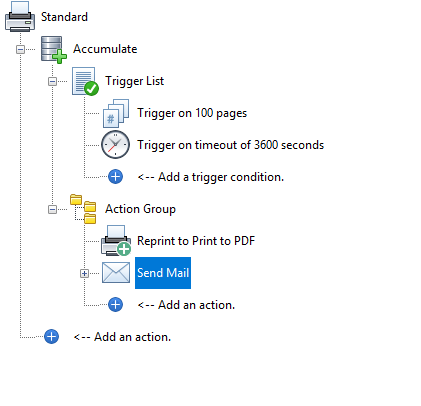
Task: Expand the Send Mail node
Action: tap(84, 274)
